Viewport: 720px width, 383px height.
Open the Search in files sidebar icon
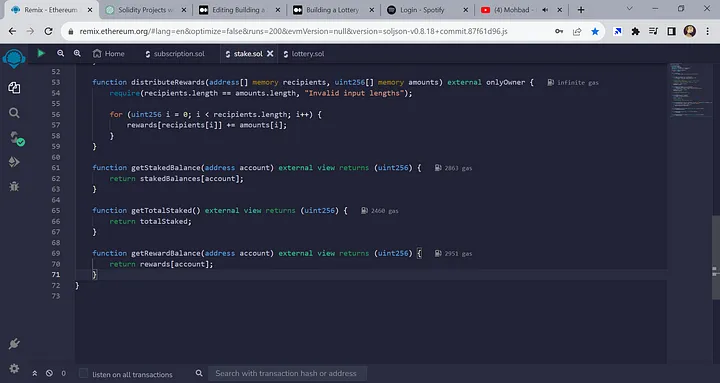(x=14, y=113)
